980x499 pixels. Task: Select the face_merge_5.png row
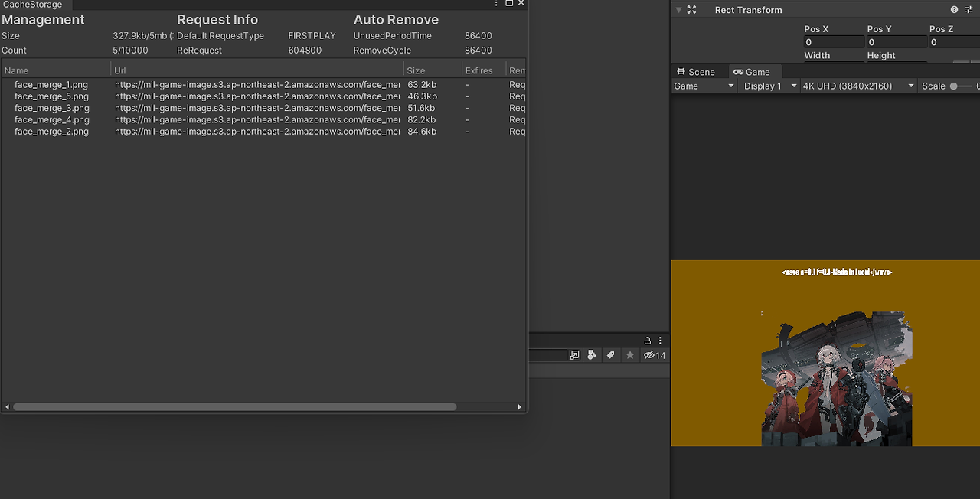[263, 96]
